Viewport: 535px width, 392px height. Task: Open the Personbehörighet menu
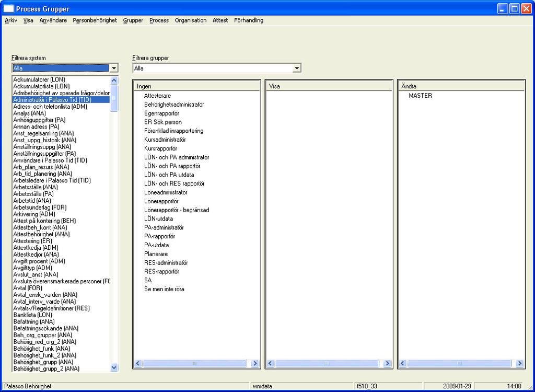[95, 20]
